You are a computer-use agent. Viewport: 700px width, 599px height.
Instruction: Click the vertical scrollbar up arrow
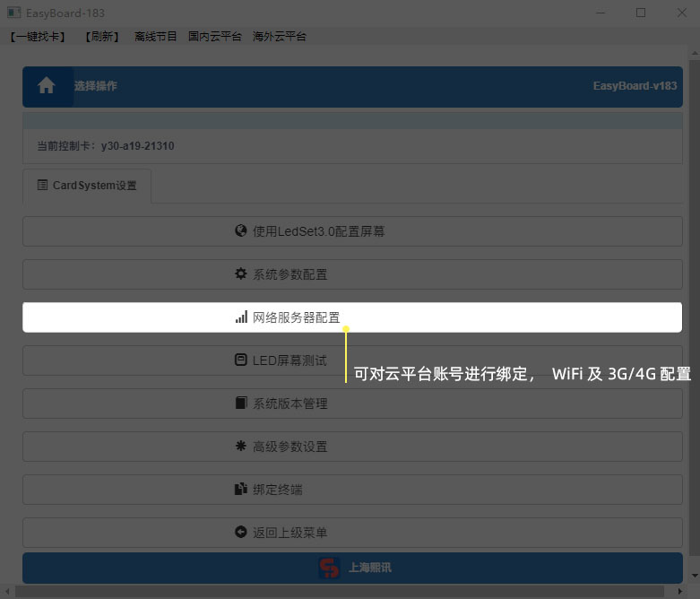(x=695, y=53)
